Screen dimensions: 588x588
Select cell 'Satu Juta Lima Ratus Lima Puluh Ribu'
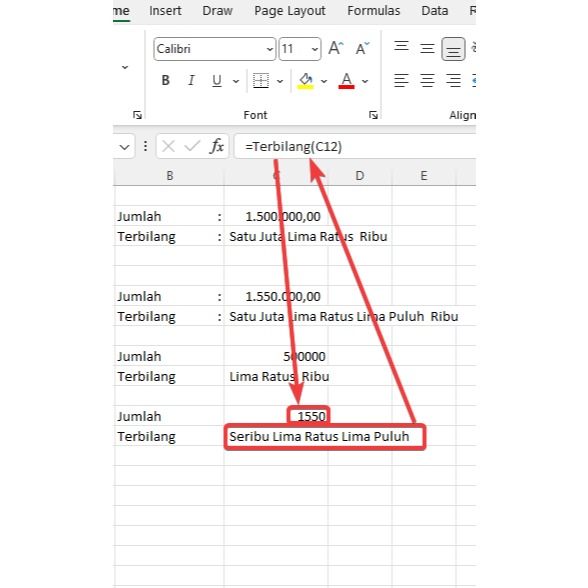pyautogui.click(x=276, y=316)
